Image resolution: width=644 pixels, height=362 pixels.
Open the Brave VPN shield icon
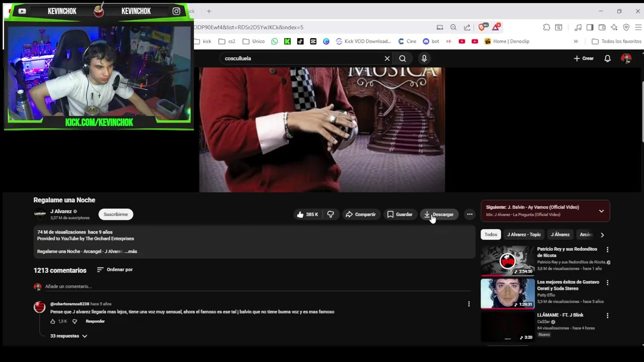tap(626, 27)
